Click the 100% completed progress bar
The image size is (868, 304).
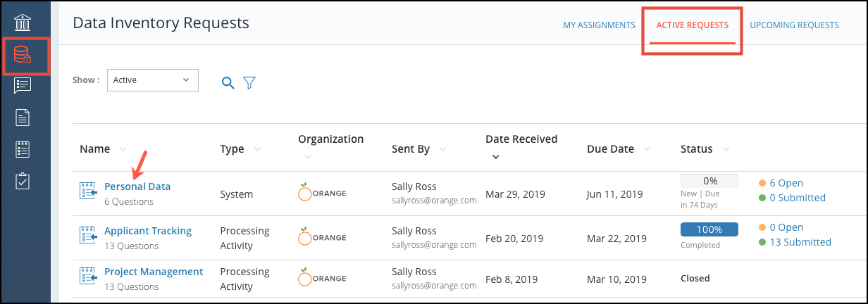(709, 229)
